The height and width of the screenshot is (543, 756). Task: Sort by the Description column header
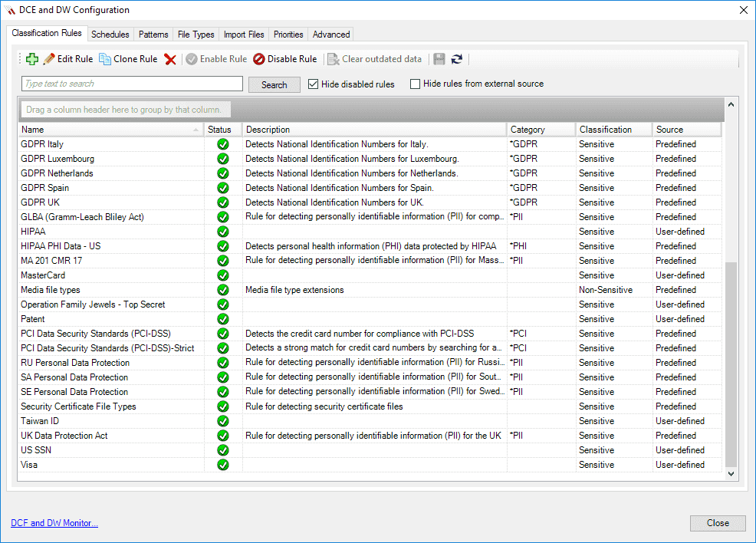pyautogui.click(x=374, y=130)
